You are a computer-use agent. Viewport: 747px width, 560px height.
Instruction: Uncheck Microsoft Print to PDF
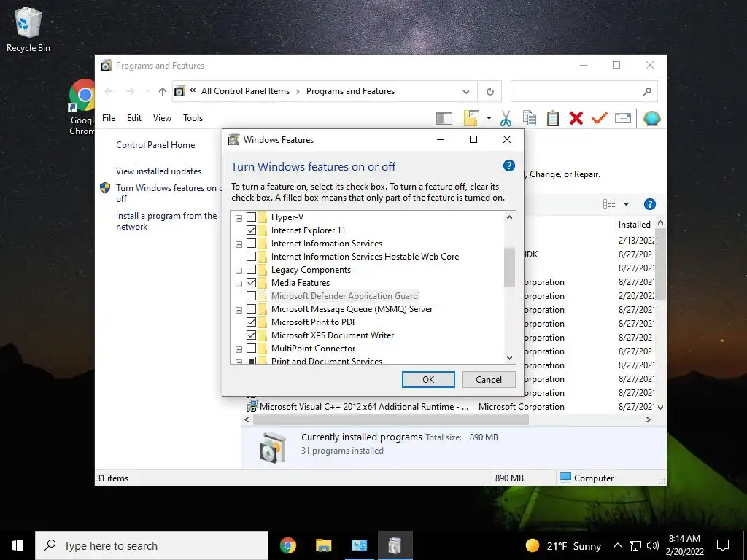(x=251, y=322)
